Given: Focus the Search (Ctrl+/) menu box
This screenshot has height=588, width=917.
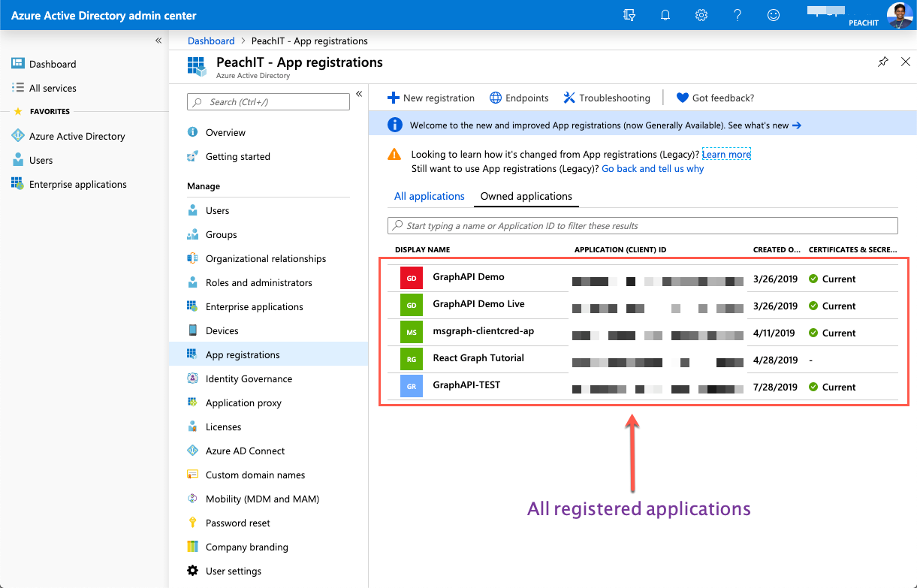Looking at the screenshot, I should 268,102.
